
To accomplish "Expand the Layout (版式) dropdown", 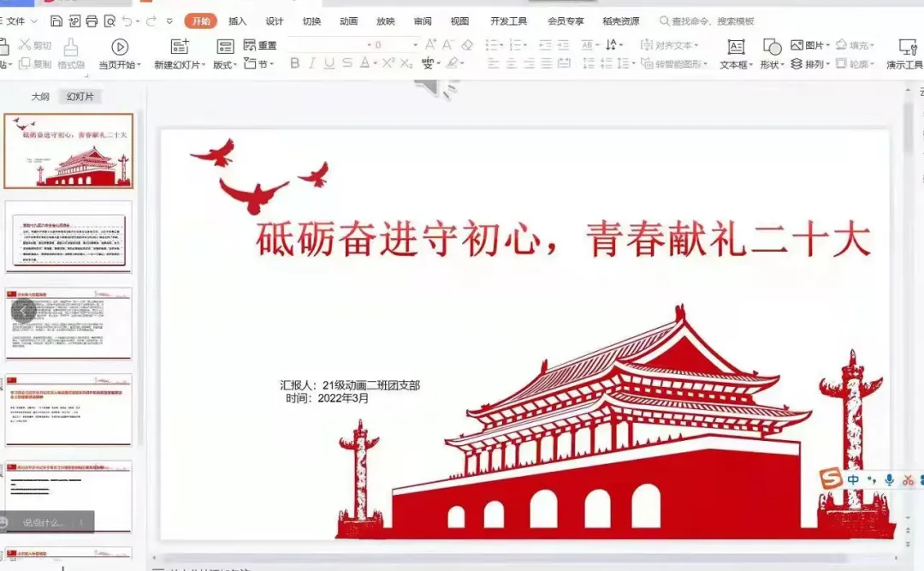I will (225, 65).
